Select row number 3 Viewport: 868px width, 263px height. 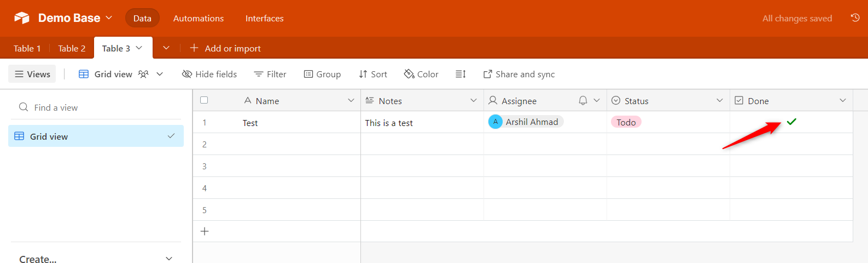click(205, 166)
